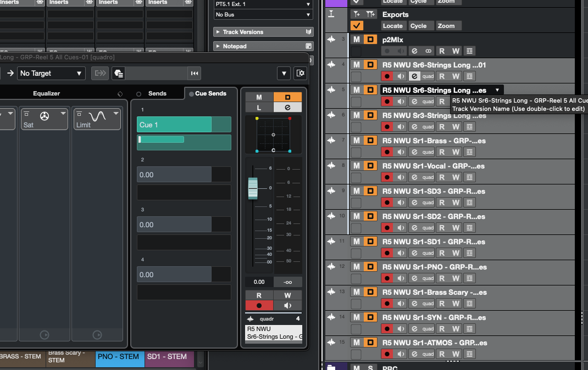Select the SD1 - STEM channel
The height and width of the screenshot is (370, 588).
tap(169, 359)
